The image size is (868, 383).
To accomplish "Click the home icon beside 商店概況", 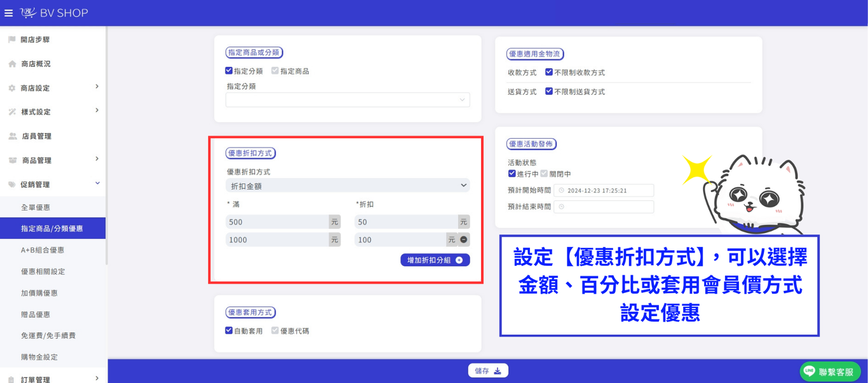I will tap(11, 64).
